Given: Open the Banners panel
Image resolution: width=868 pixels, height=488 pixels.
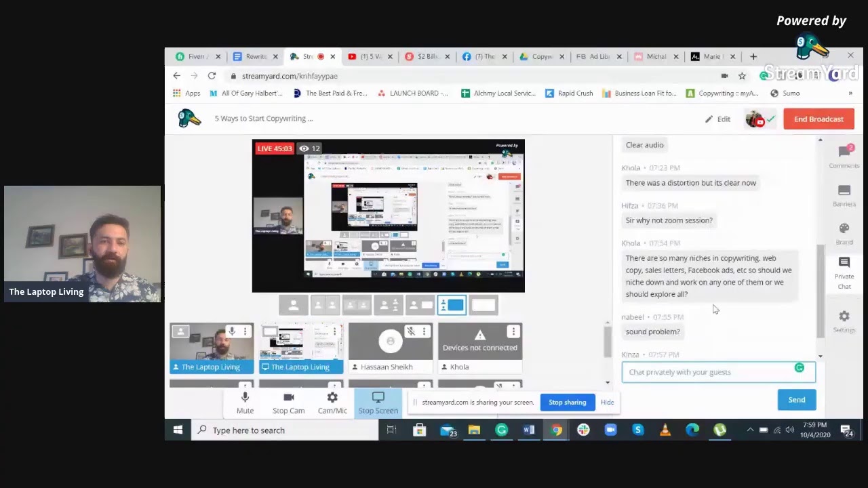Looking at the screenshot, I should pyautogui.click(x=844, y=196).
